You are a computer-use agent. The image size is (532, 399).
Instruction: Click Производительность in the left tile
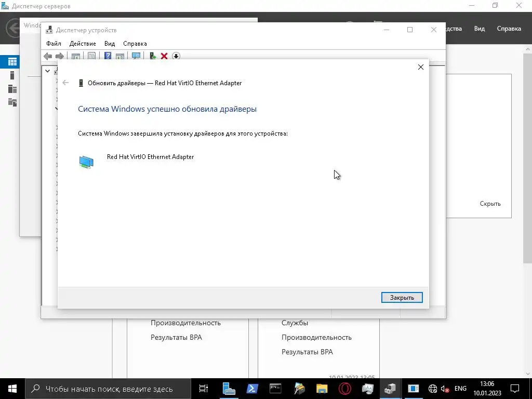(x=185, y=323)
